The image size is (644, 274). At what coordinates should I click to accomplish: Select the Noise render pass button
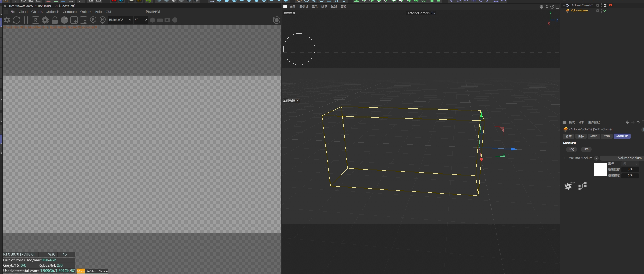[x=103, y=271]
